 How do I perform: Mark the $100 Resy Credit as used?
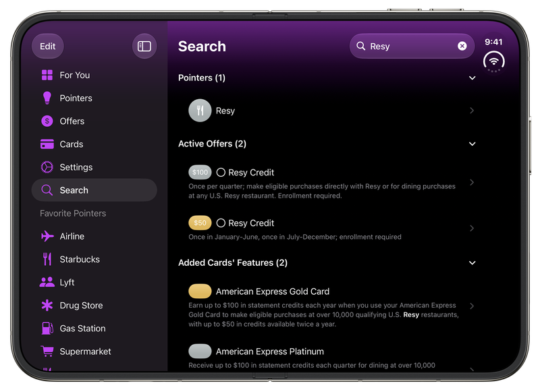(x=221, y=173)
